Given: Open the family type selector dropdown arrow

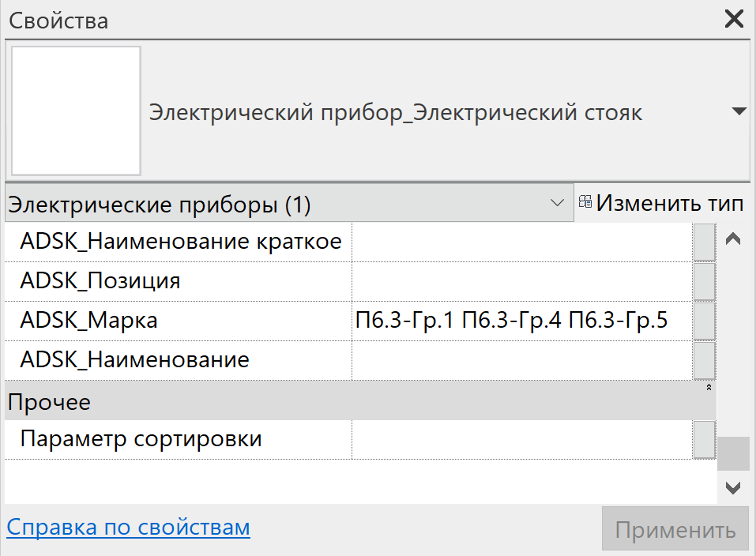Looking at the screenshot, I should [739, 111].
